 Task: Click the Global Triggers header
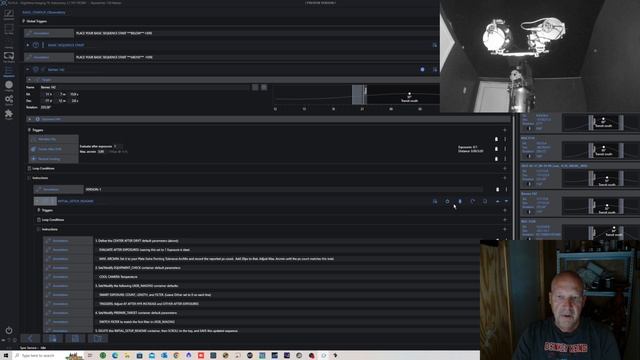point(36,21)
